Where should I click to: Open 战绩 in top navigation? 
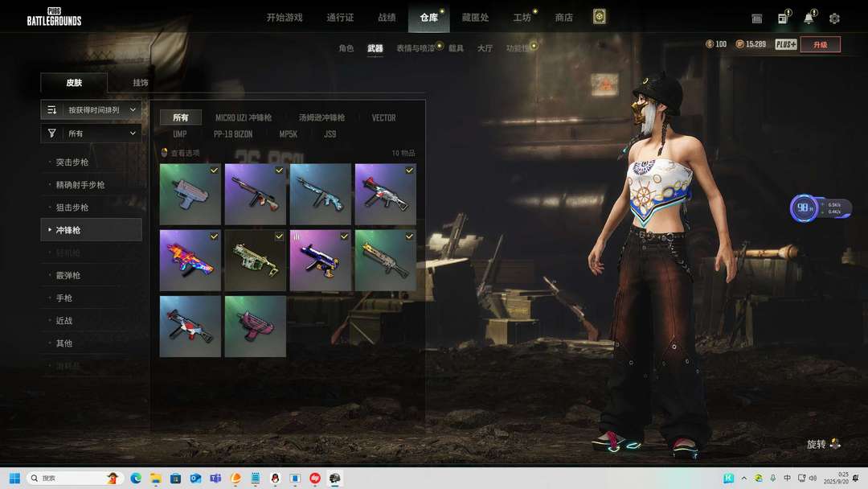click(x=387, y=18)
